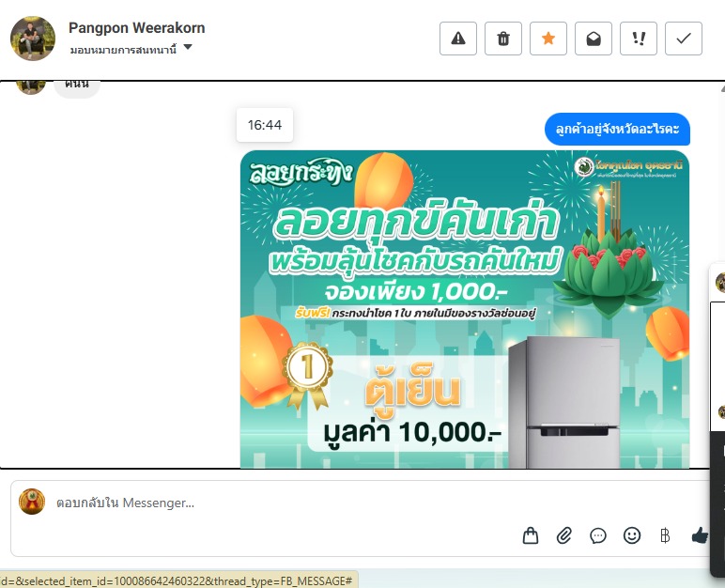Flag conversation as priority with exclamation icon
This screenshot has height=588, width=725.
639,39
